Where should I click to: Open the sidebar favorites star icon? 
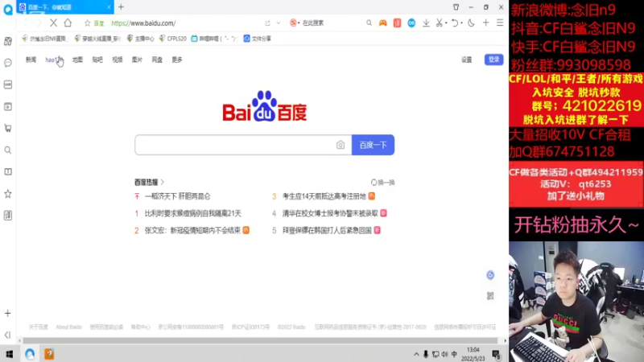[x=8, y=194]
